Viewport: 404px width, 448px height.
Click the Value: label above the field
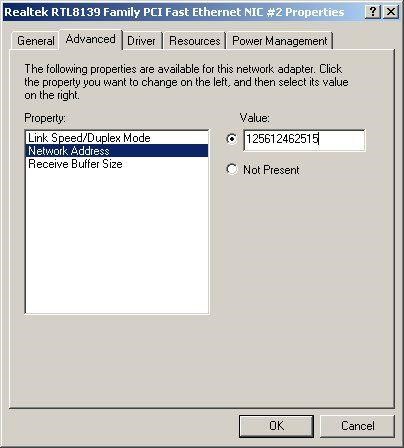(x=255, y=118)
